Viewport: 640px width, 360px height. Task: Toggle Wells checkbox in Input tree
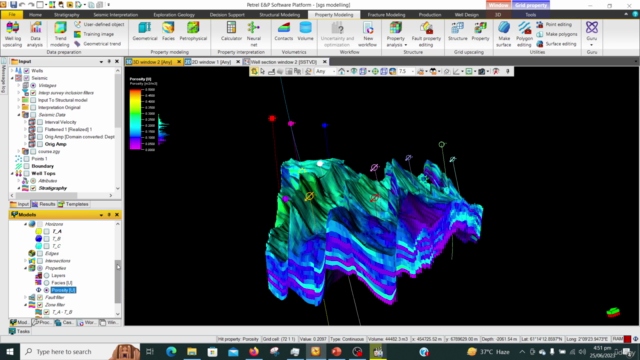coord(27,71)
